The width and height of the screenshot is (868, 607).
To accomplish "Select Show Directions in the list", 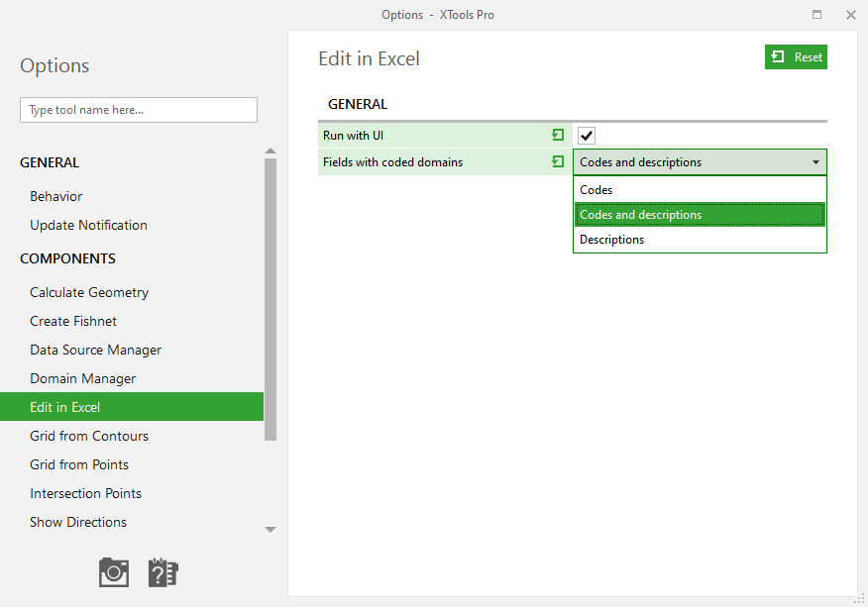I will coord(78,522).
